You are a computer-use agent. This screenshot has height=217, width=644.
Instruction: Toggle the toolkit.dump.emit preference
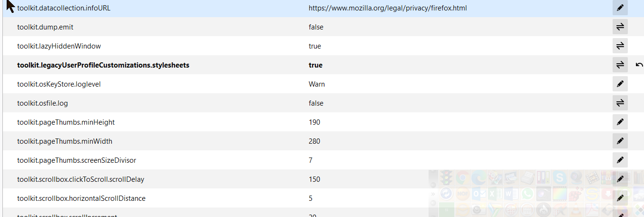click(x=620, y=27)
